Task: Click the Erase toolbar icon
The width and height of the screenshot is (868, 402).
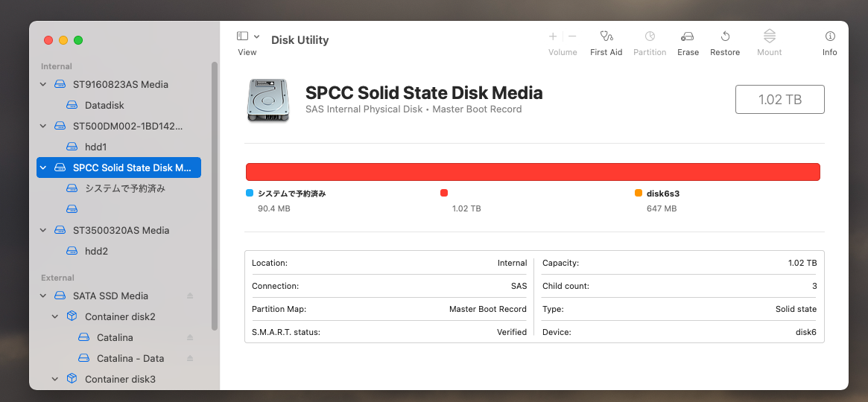Action: click(688, 36)
